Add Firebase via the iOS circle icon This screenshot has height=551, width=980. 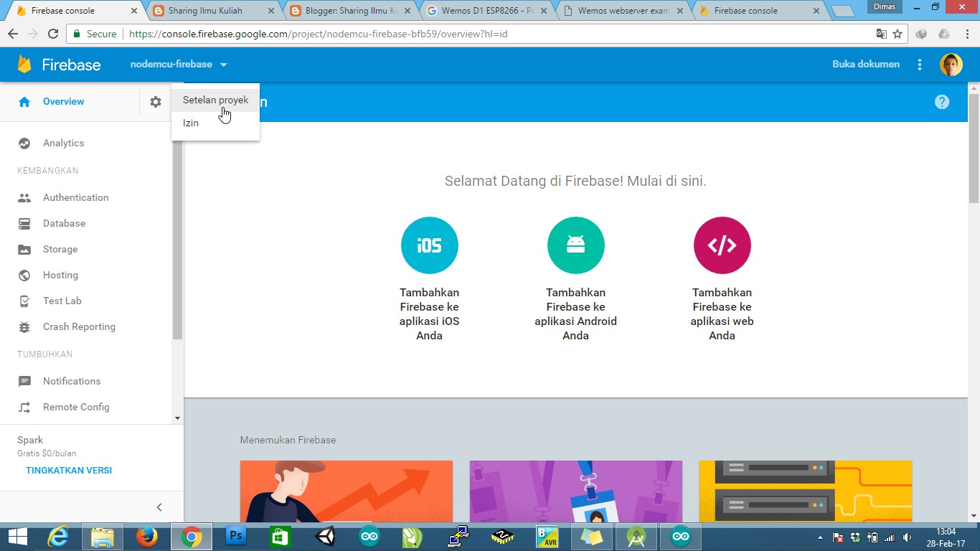430,245
